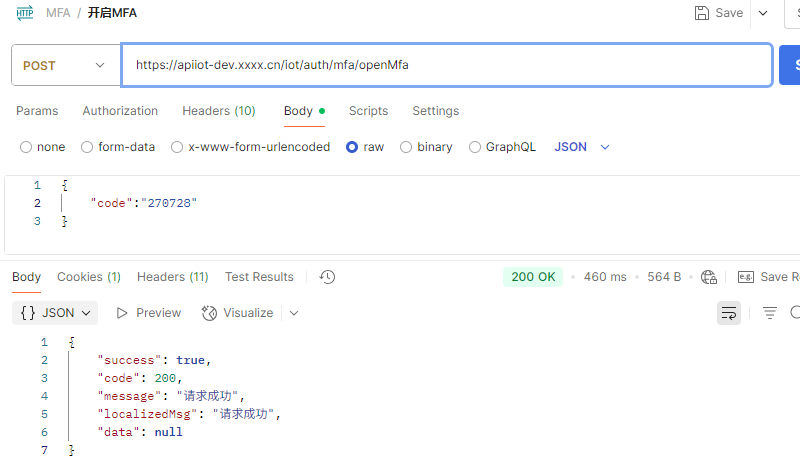Expand the JSON body format dropdown
Viewport: 800px width, 472px height.
coord(582,147)
